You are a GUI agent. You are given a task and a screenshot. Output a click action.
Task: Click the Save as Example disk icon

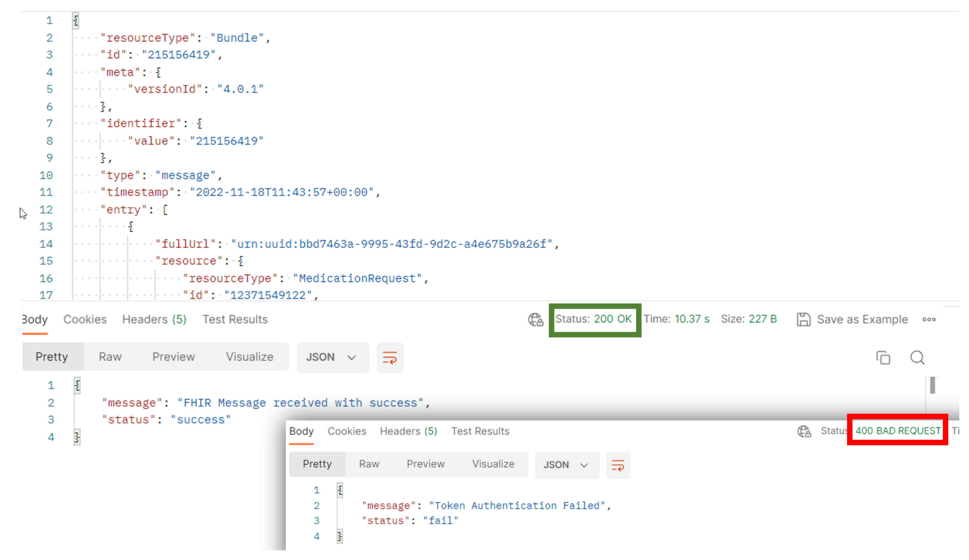coord(803,319)
